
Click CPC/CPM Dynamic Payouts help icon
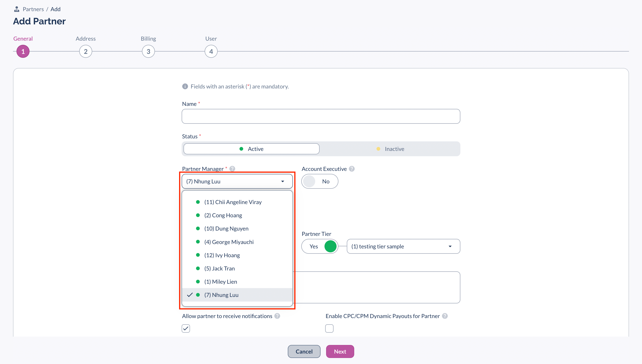(445, 316)
